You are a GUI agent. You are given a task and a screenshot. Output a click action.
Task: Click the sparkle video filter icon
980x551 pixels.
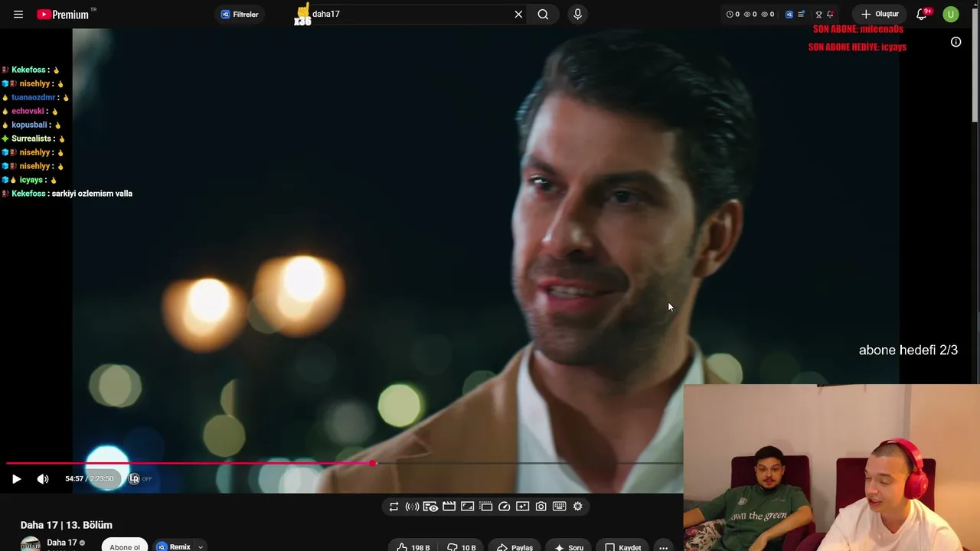tap(522, 507)
